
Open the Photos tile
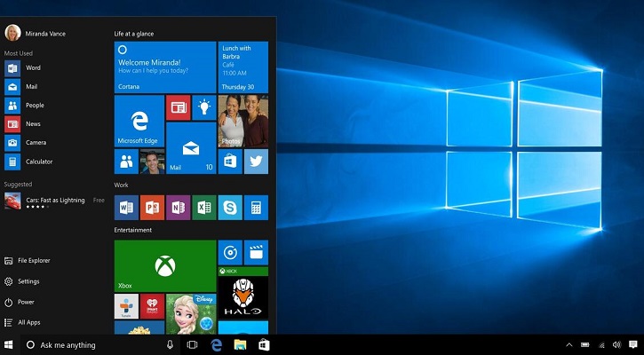243,121
